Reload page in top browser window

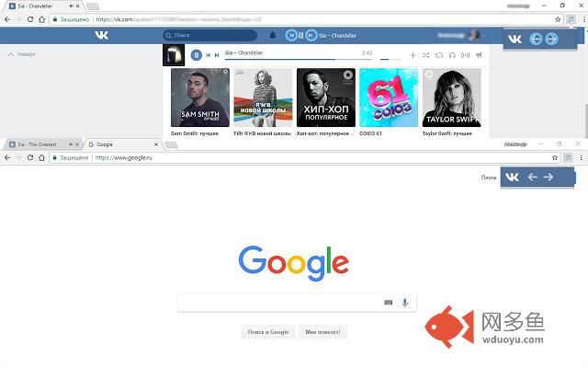click(x=30, y=19)
